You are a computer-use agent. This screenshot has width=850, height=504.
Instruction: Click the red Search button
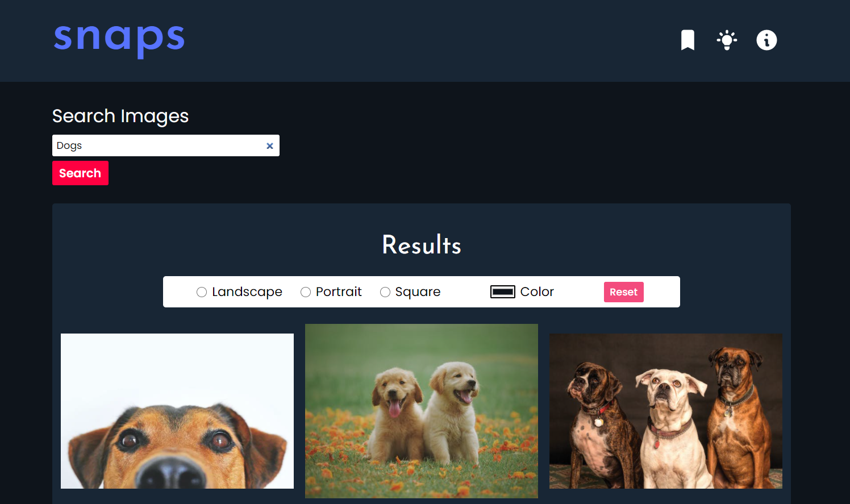pyautogui.click(x=80, y=173)
